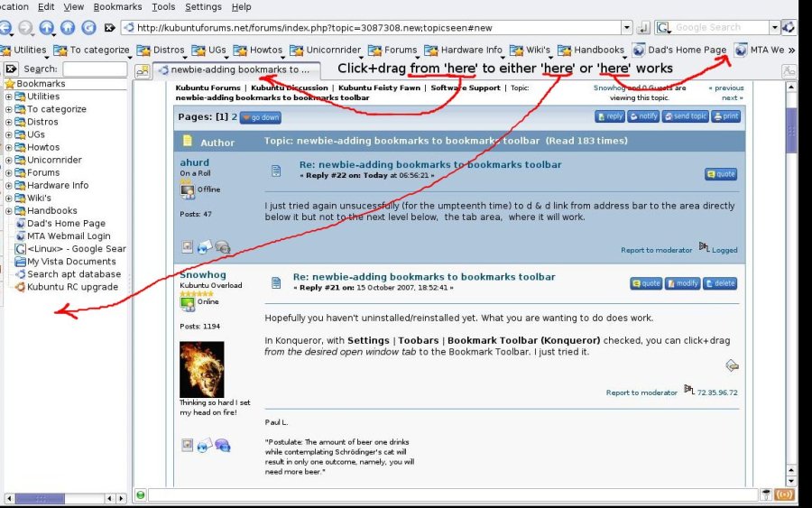The image size is (812, 508).
Task: Expand the Handbooks folder in sidebar
Action: click(8, 211)
